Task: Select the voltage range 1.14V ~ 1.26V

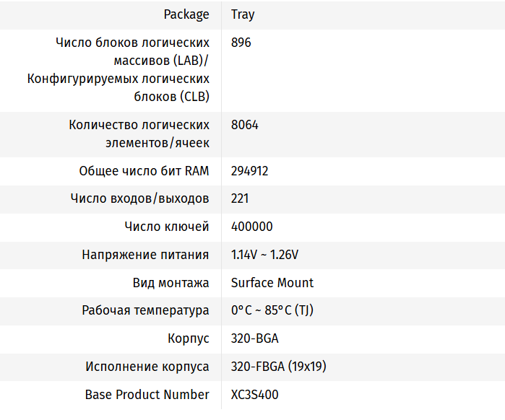Action: click(x=264, y=255)
